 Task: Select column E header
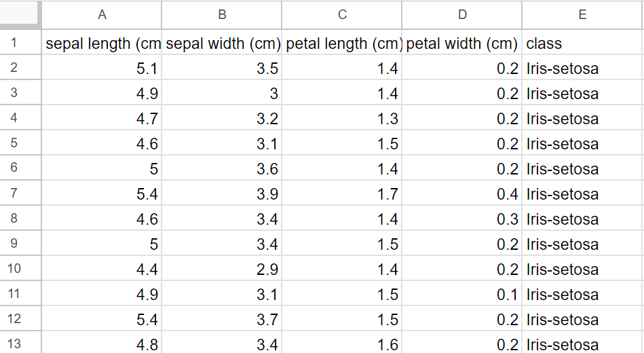click(583, 15)
